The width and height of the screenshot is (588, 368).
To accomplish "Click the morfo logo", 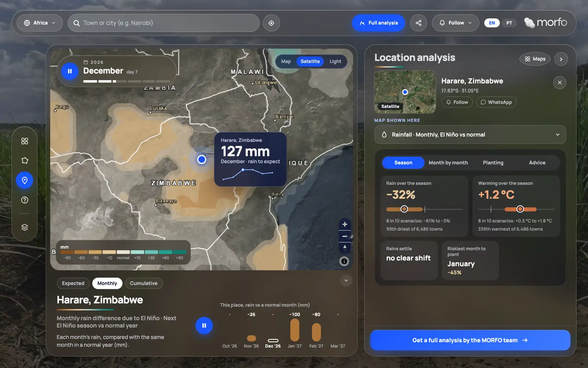I will [x=546, y=22].
